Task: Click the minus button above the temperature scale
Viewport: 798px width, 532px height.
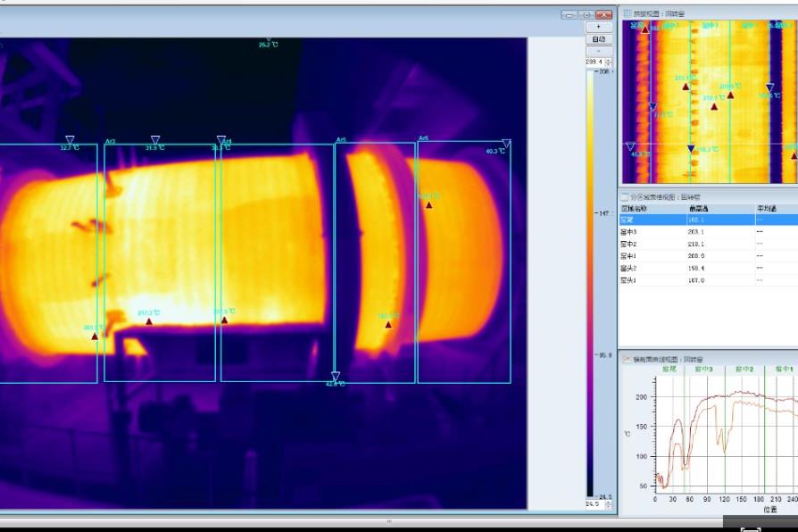Action: click(x=598, y=51)
